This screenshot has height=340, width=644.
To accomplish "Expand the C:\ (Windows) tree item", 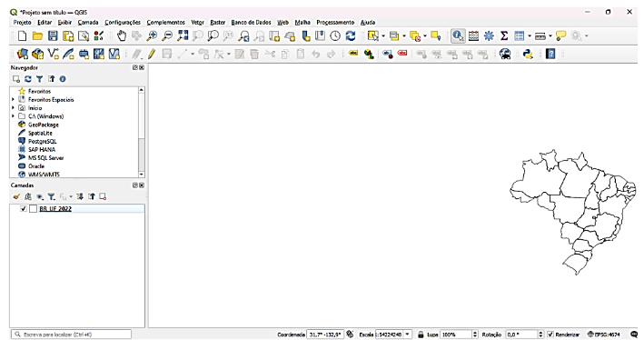I will [13, 116].
